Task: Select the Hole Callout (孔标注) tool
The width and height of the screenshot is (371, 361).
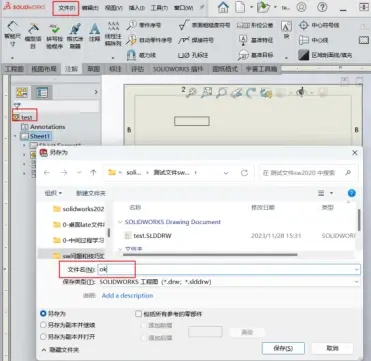Action: tap(193, 55)
